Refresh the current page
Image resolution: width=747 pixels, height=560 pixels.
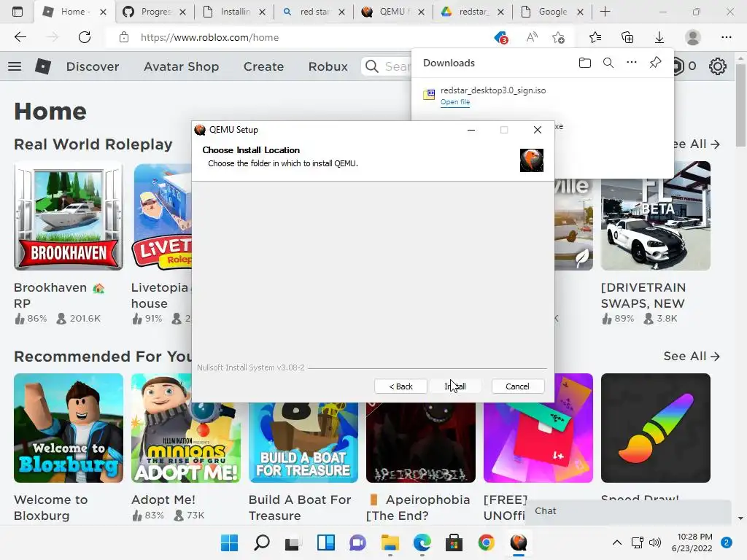(x=85, y=37)
